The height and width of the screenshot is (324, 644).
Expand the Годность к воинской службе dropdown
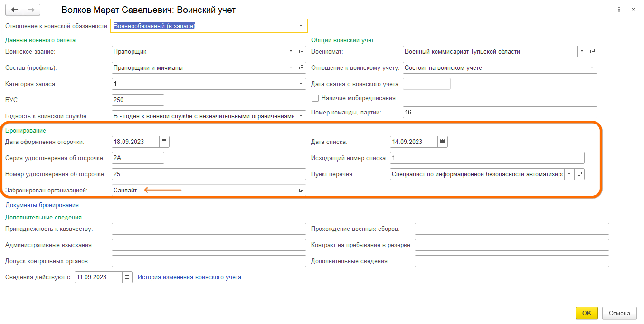pos(301,116)
